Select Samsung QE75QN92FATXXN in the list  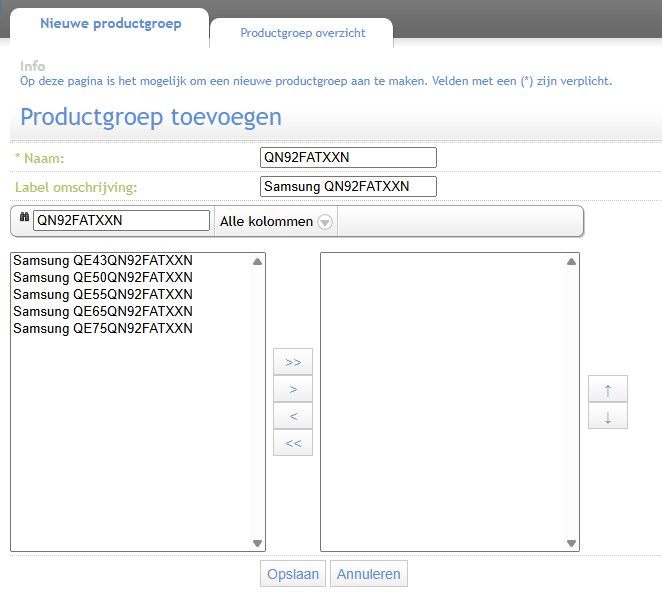(103, 329)
